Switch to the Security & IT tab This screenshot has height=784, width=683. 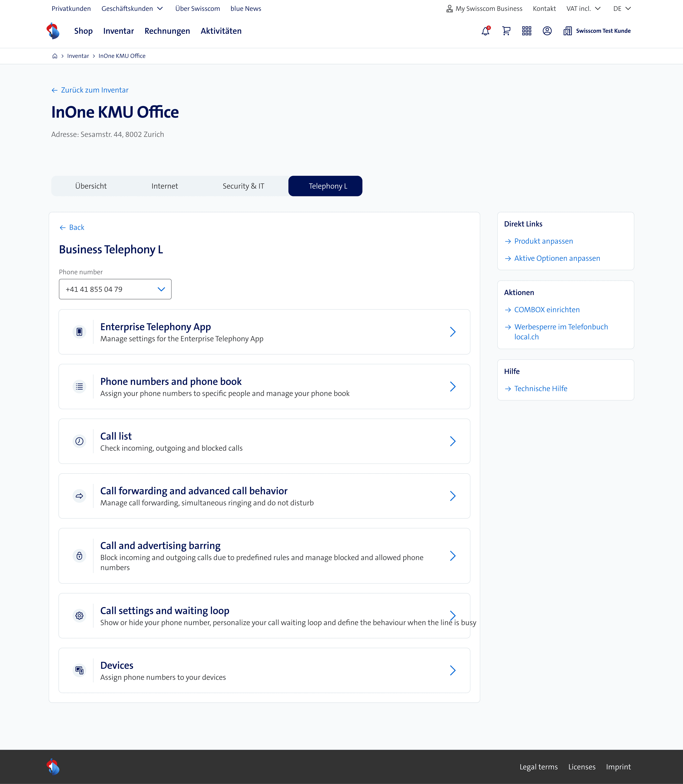pyautogui.click(x=244, y=186)
